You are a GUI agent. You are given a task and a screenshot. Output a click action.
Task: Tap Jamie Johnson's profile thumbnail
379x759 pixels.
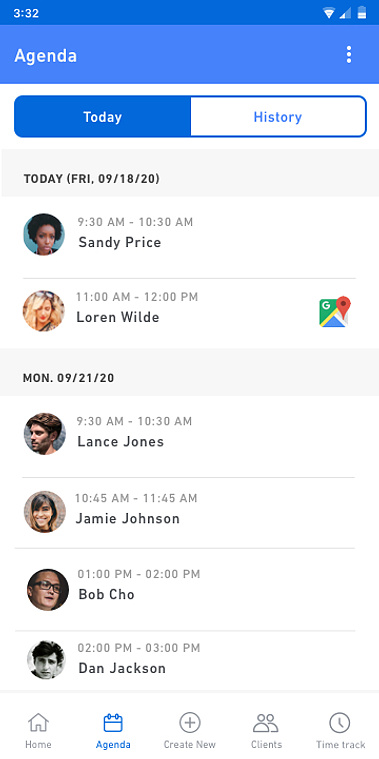coord(45,512)
